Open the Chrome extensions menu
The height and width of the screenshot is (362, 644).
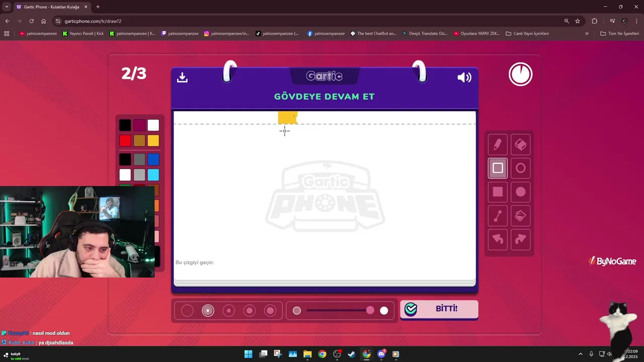pos(595,21)
